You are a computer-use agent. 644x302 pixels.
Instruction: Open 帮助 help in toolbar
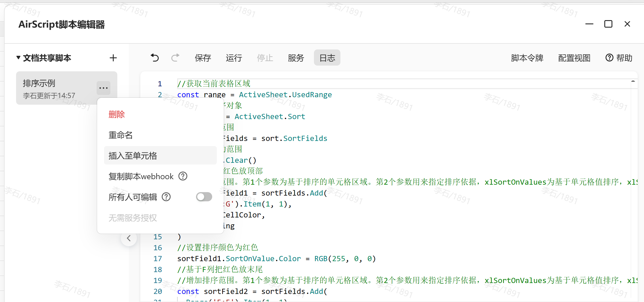pyautogui.click(x=619, y=58)
